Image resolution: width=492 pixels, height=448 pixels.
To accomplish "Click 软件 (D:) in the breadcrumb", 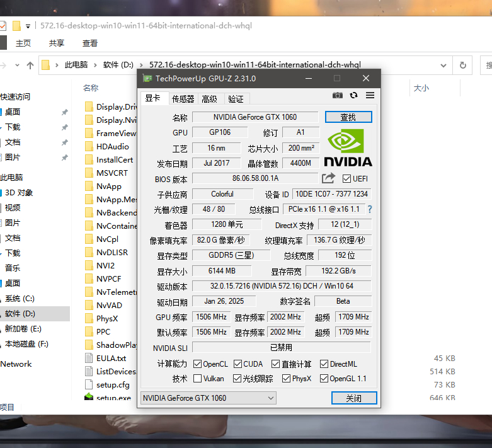I will tap(118, 65).
